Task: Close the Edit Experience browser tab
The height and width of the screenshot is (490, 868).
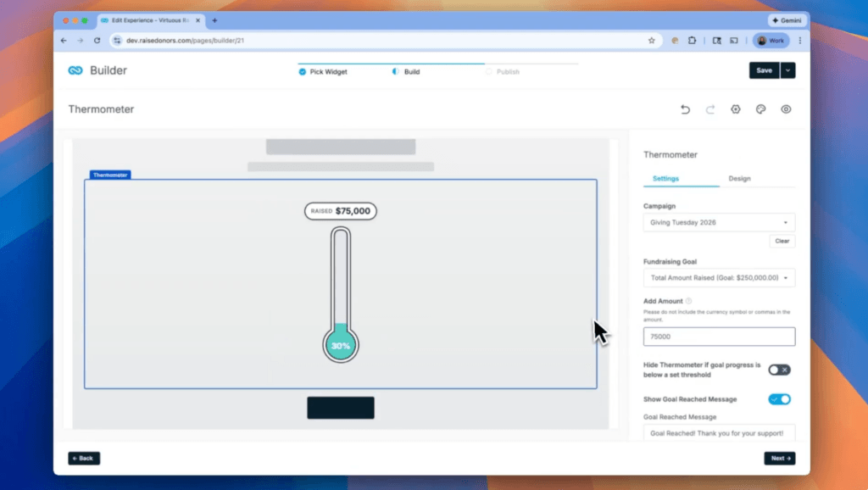Action: click(198, 20)
